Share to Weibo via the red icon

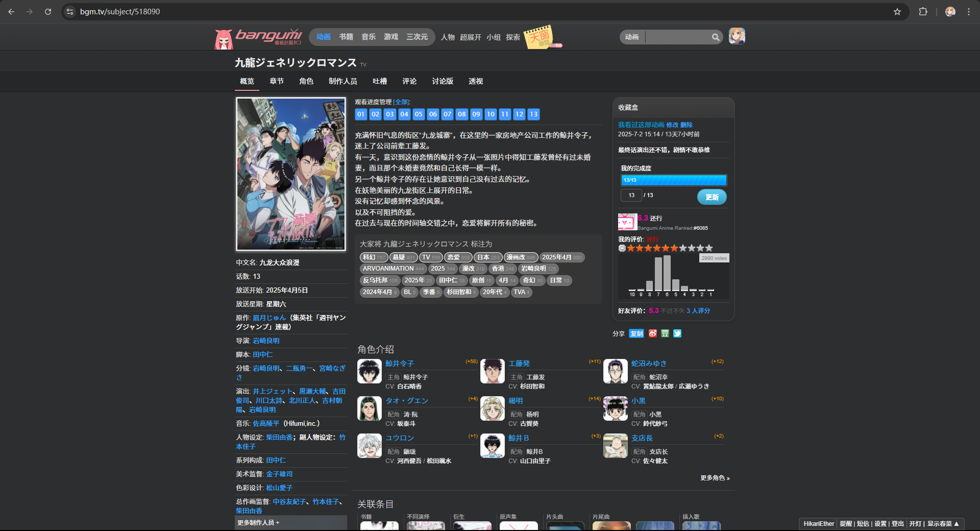pos(653,333)
